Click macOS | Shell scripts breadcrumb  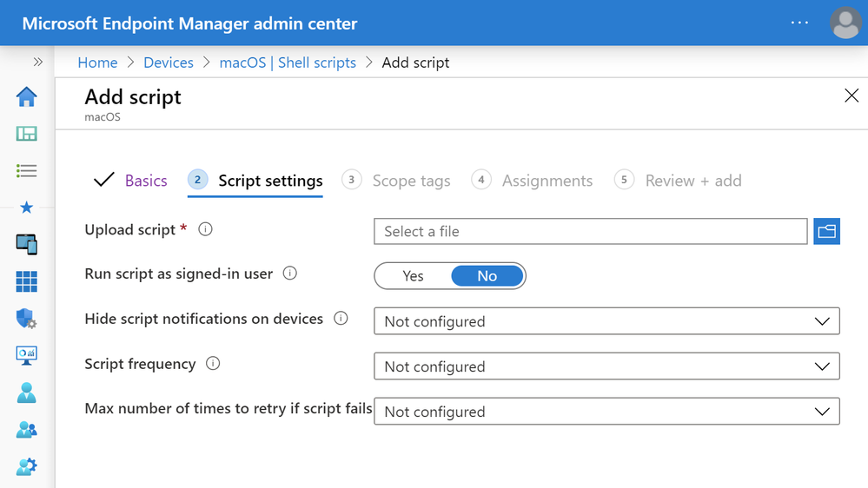(x=288, y=63)
